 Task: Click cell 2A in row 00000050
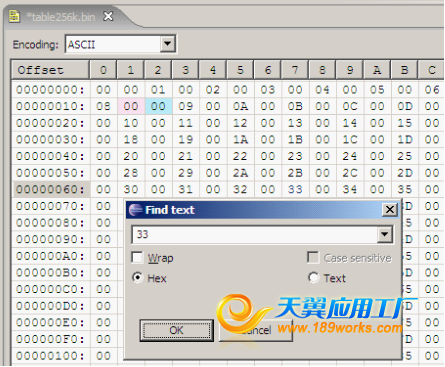[240, 173]
